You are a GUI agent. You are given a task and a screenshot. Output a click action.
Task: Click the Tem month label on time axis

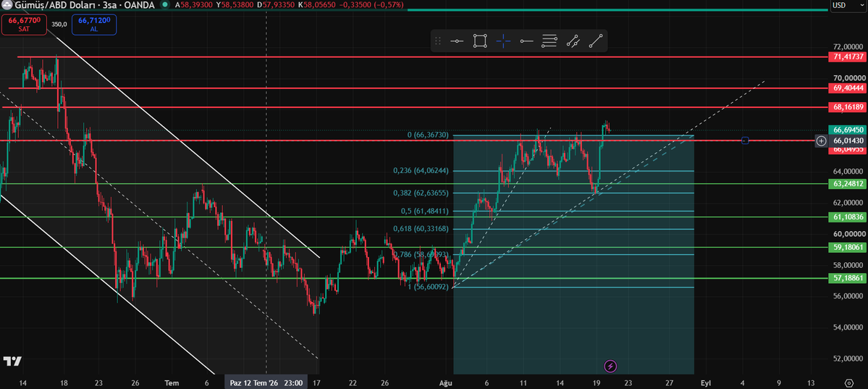(172, 383)
